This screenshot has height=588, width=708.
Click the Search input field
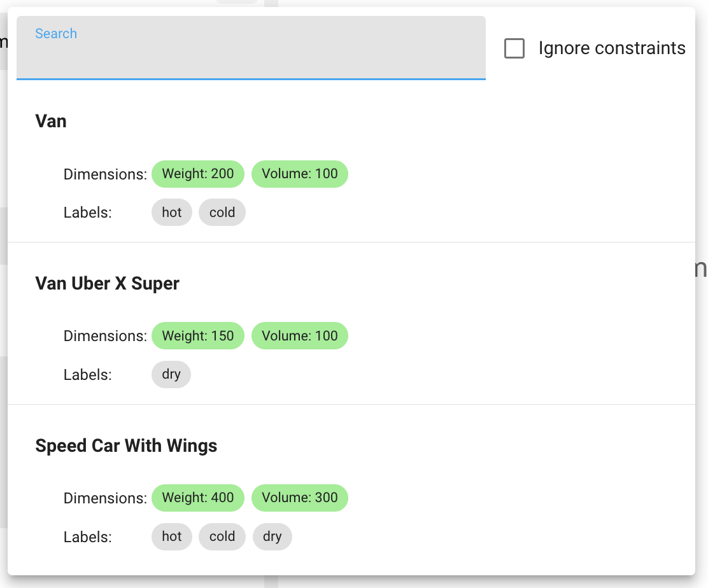(251, 51)
